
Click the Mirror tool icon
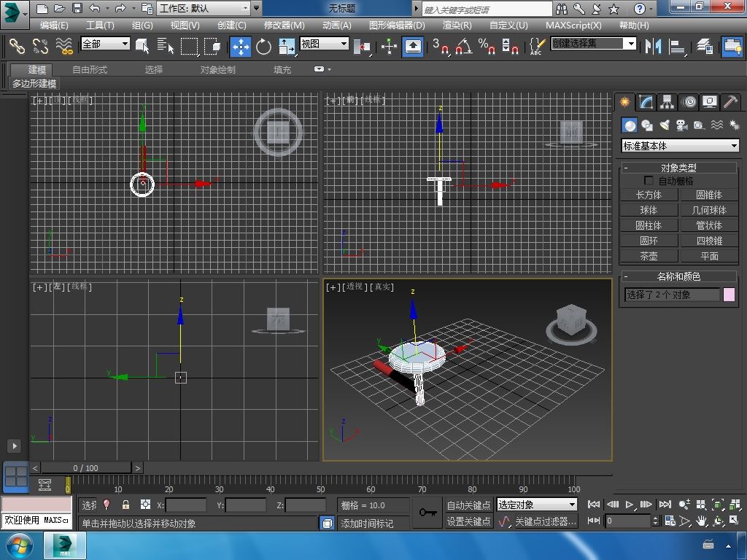click(x=653, y=46)
